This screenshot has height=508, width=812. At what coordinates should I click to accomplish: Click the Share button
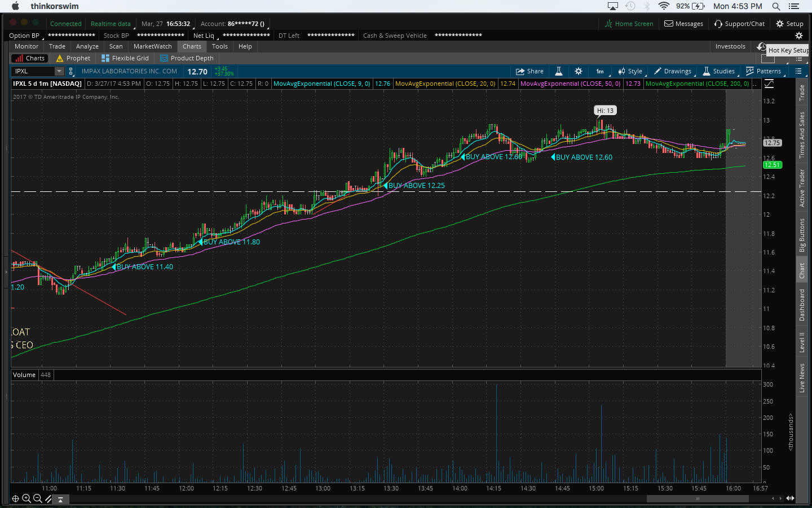[529, 71]
